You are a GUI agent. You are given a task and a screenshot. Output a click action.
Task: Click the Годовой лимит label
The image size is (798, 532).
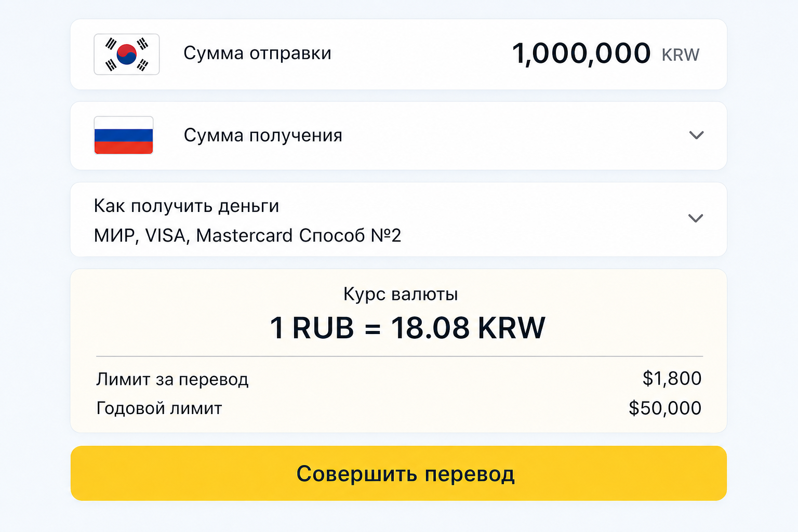coord(159,408)
